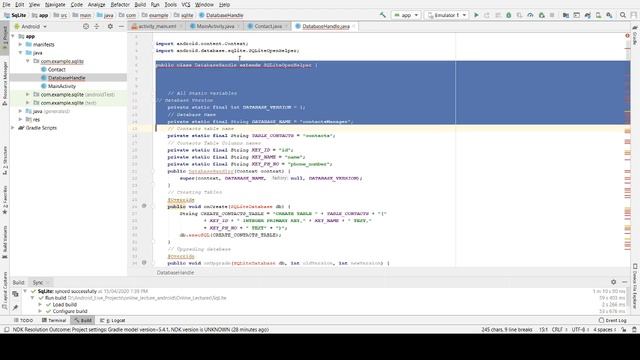Open the Navigate menu

(55, 4)
